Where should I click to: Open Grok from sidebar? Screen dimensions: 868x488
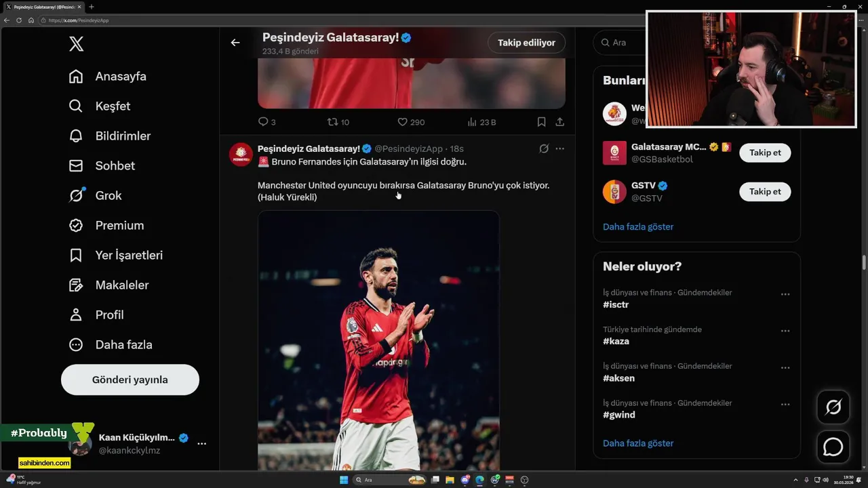pos(95,196)
